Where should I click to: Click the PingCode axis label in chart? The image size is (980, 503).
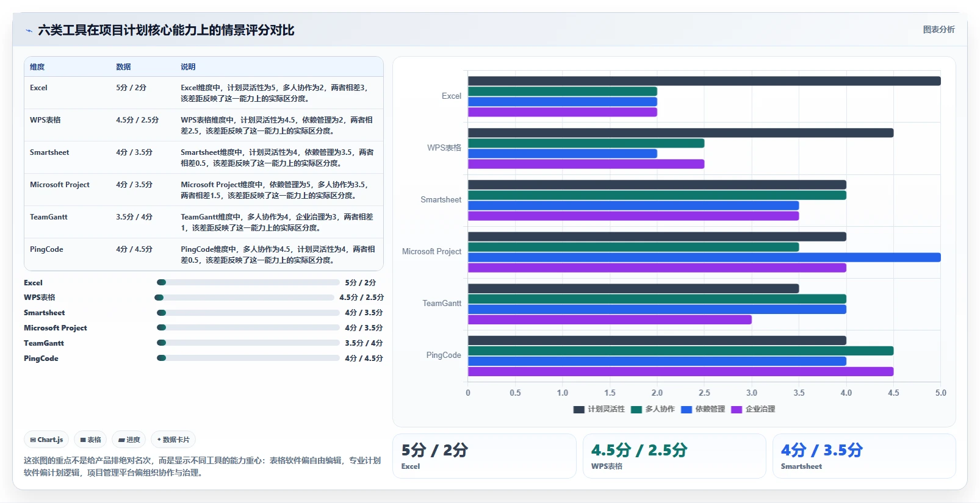[x=444, y=355]
